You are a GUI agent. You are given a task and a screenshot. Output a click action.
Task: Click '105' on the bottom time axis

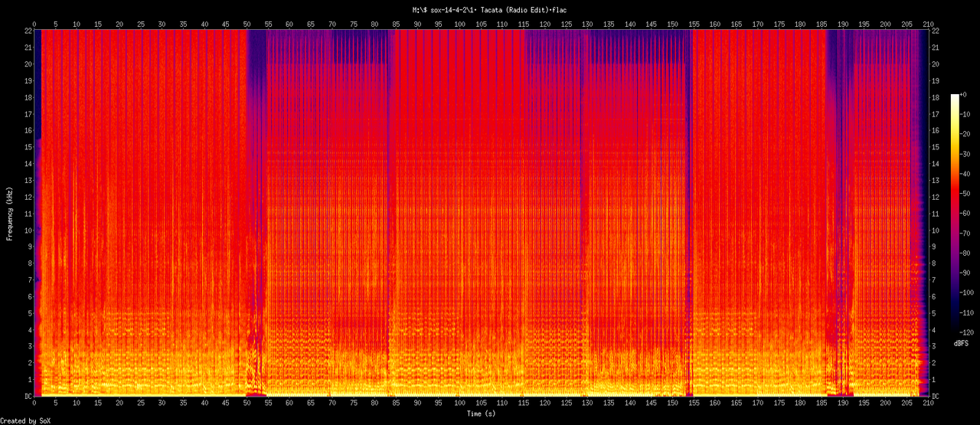[x=481, y=403]
